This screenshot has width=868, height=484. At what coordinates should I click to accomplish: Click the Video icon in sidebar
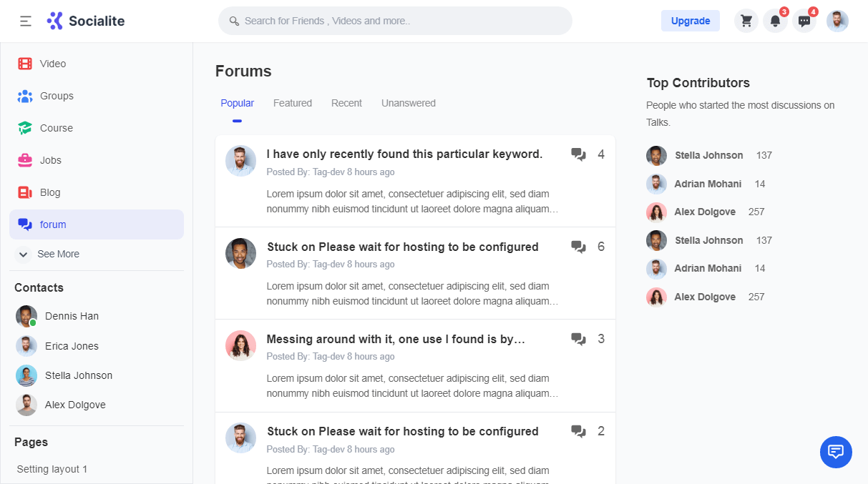pos(25,64)
